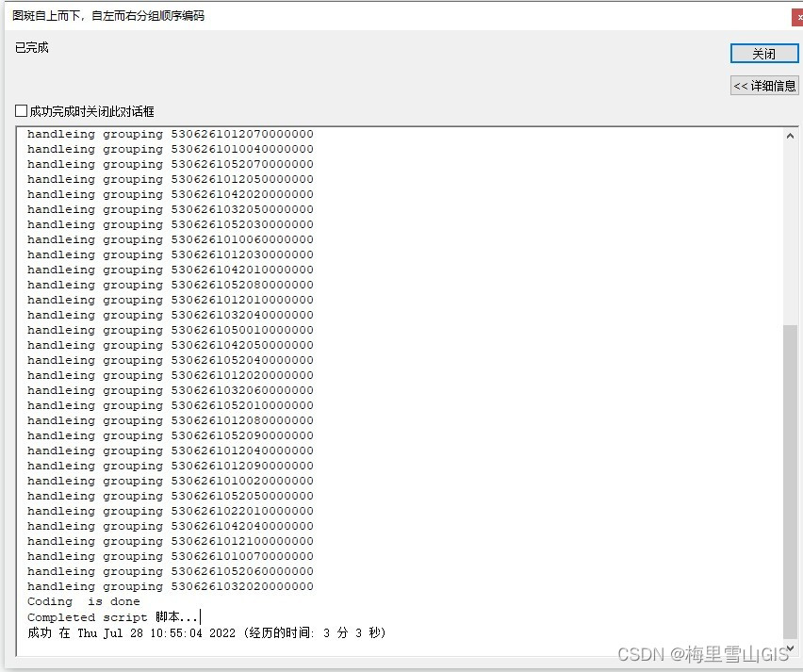Click dialog title 图斑自上而下,自左而右分组顺序编码
This screenshot has width=803, height=672.
(x=108, y=16)
